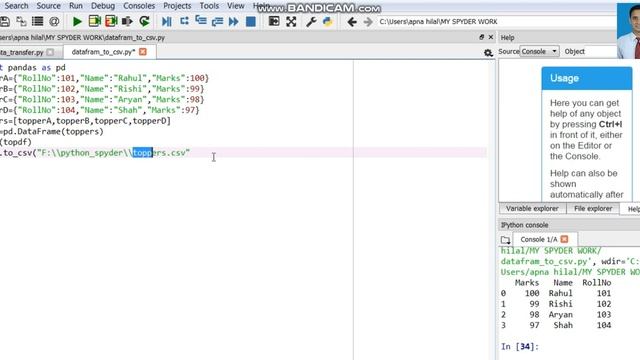Open the Tools menu
The height and width of the screenshot is (360, 640).
(209, 6)
